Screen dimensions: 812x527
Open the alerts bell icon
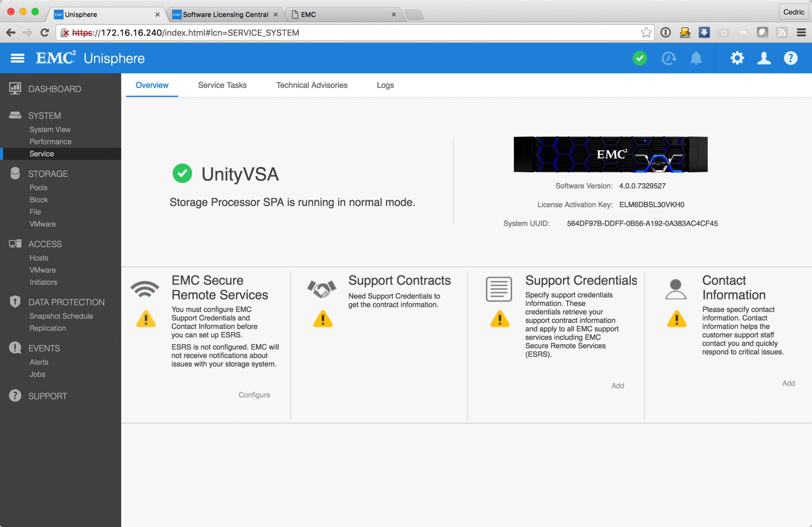tap(696, 58)
